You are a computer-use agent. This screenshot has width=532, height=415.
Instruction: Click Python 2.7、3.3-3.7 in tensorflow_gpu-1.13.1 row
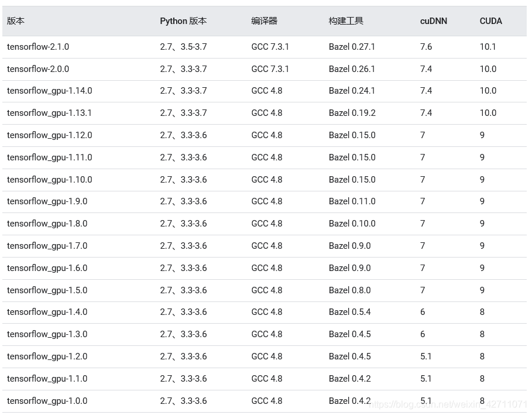[x=183, y=113]
